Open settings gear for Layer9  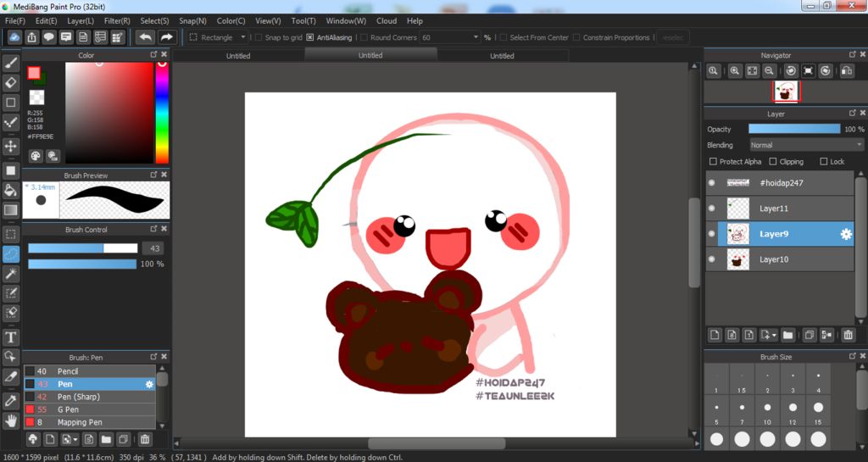click(845, 234)
